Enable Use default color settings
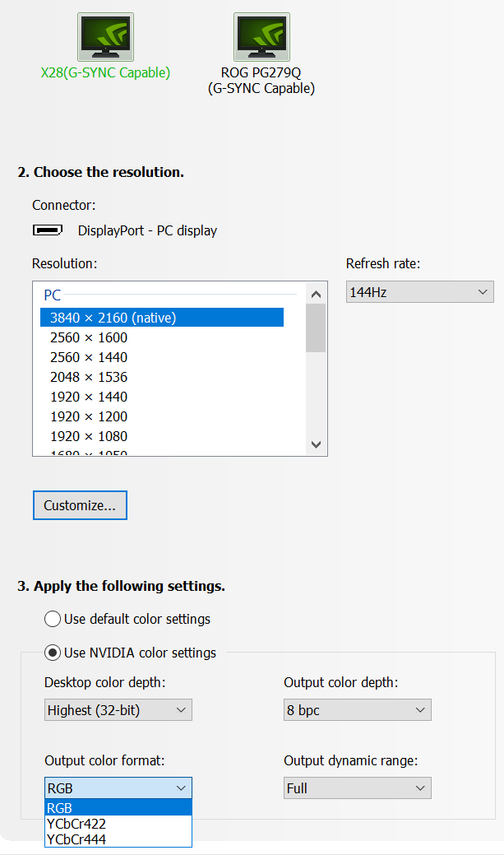 [x=53, y=619]
